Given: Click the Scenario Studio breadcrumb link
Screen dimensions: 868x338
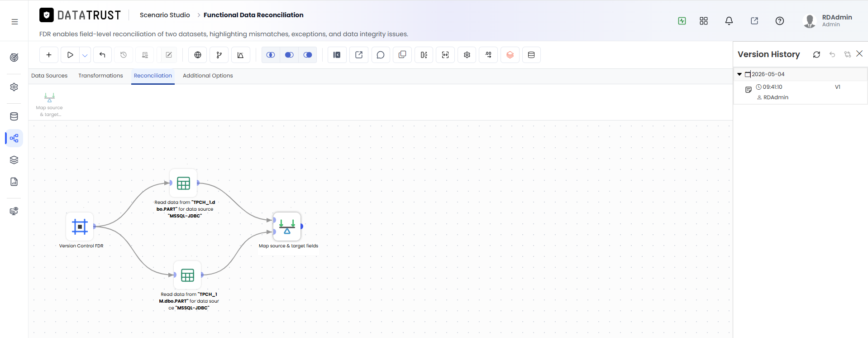Looking at the screenshot, I should (x=165, y=15).
